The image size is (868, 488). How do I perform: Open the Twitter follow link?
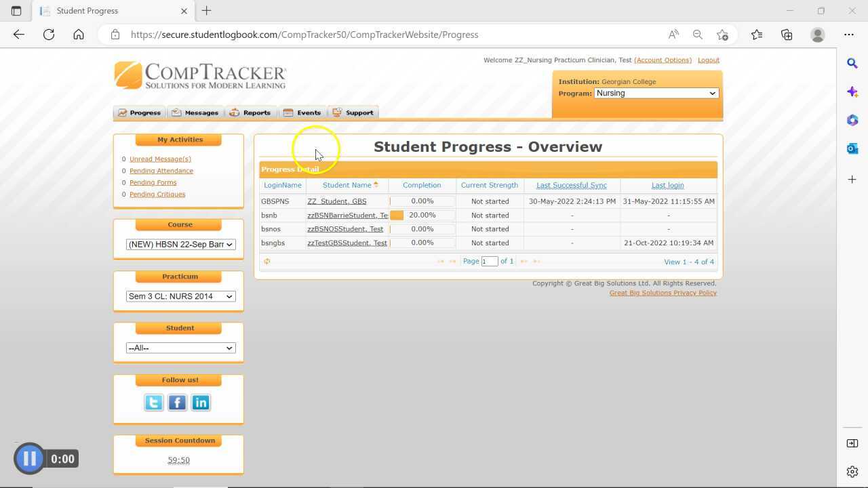coord(153,402)
